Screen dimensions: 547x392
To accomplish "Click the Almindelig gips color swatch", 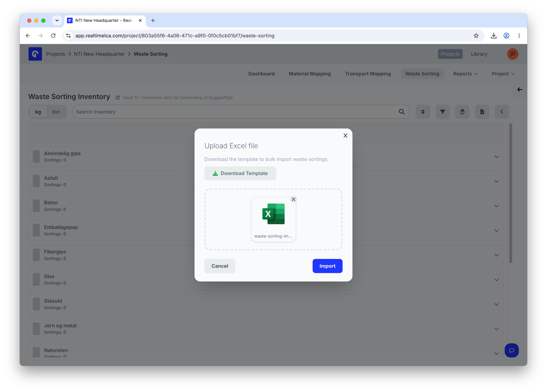I will tap(36, 157).
